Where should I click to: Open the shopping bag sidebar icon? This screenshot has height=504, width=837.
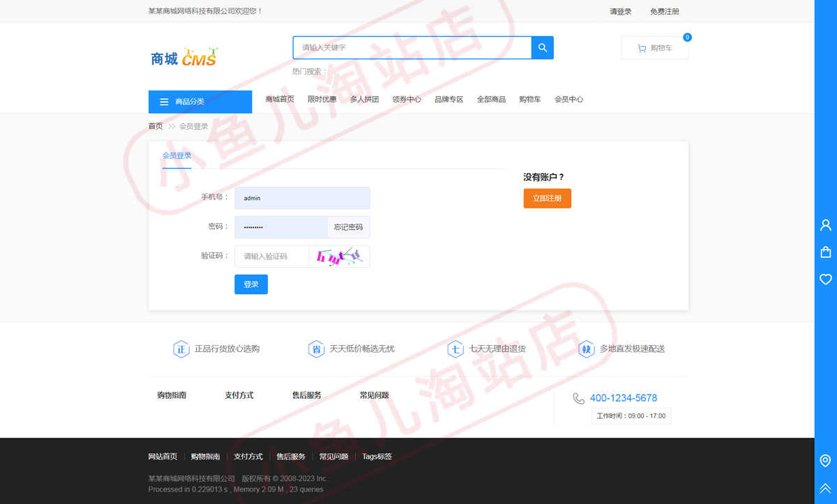[825, 252]
